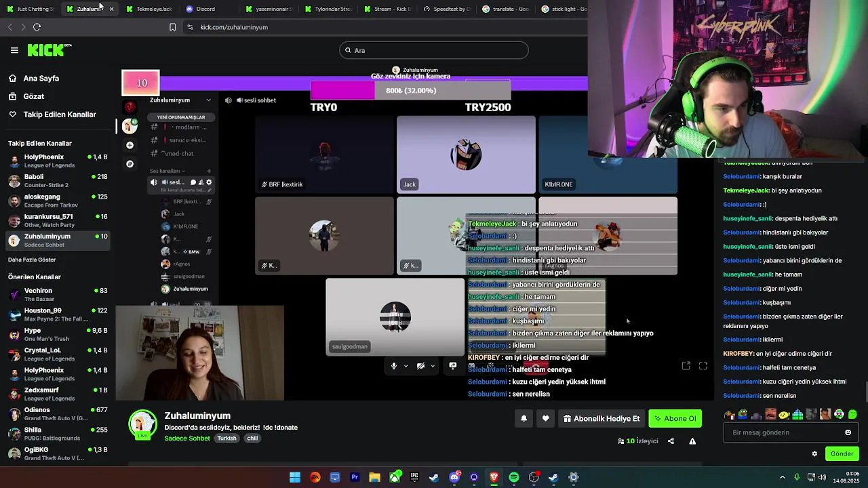Select the chill tag
The image size is (868, 488).
(x=252, y=439)
